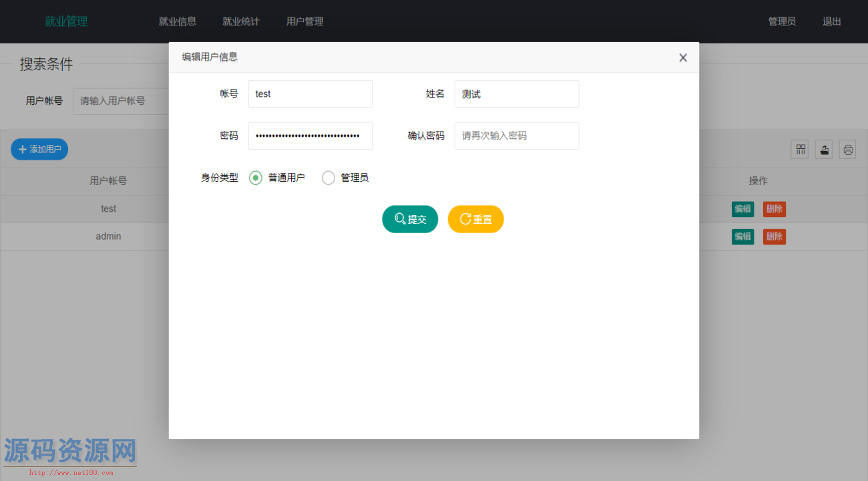Screen dimensions: 868x481
Task: Click 删除 button in admin row
Action: [x=775, y=236]
